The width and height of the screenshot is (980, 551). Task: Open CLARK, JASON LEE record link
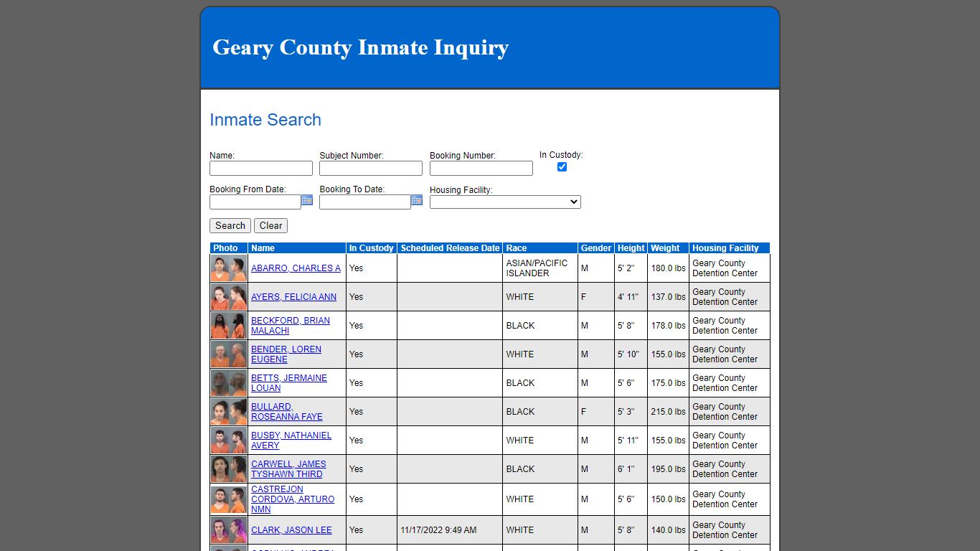[x=291, y=530]
